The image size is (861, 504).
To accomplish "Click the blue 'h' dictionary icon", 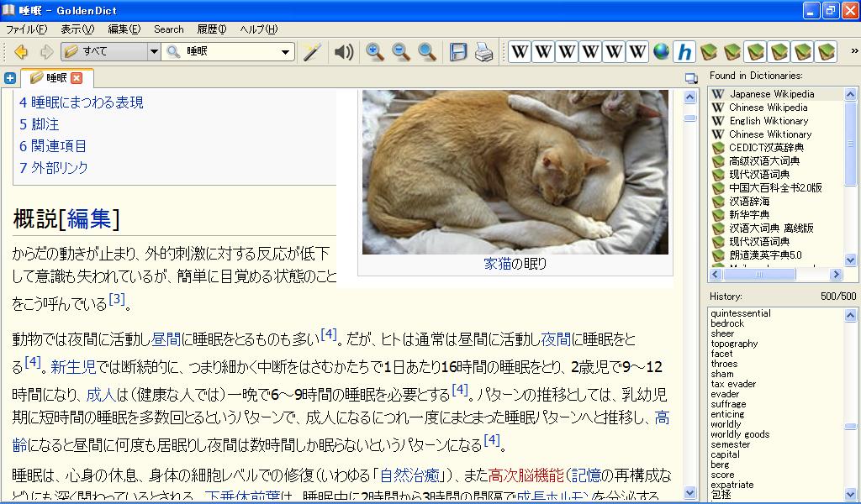I will pyautogui.click(x=684, y=52).
